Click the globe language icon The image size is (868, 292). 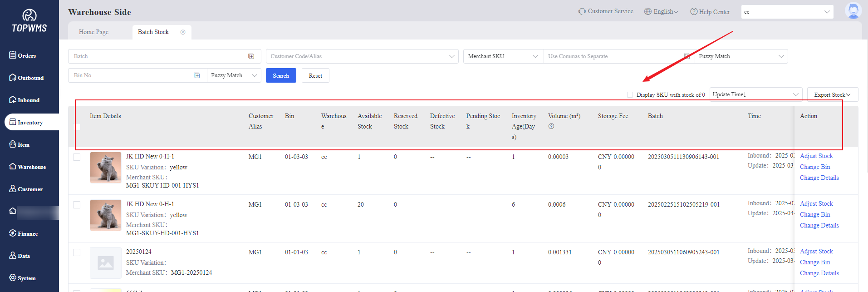point(648,11)
